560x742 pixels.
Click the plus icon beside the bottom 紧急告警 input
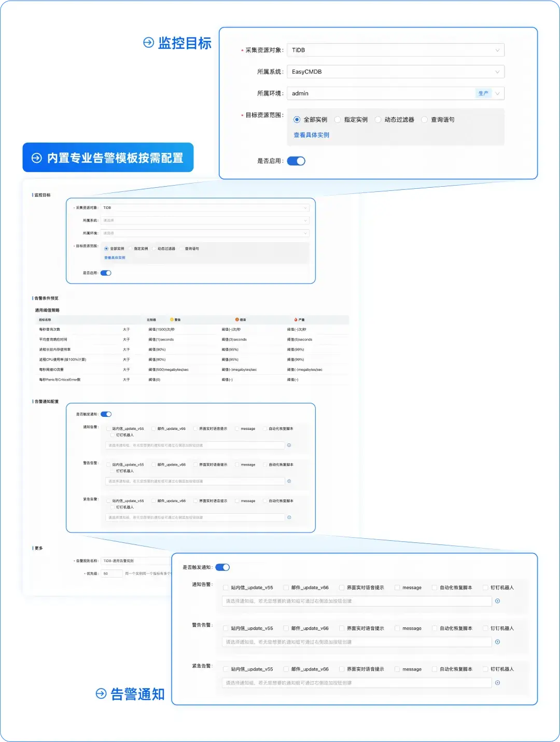[x=497, y=683]
